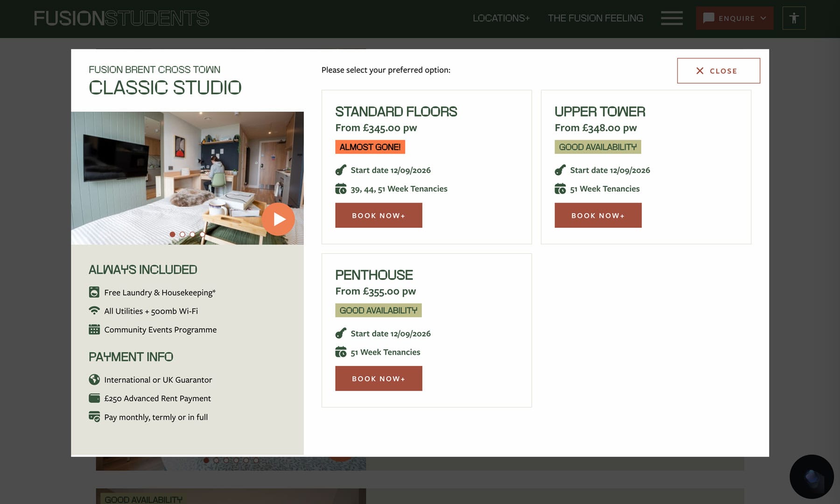Click the International Guarantor globe icon

pyautogui.click(x=94, y=379)
